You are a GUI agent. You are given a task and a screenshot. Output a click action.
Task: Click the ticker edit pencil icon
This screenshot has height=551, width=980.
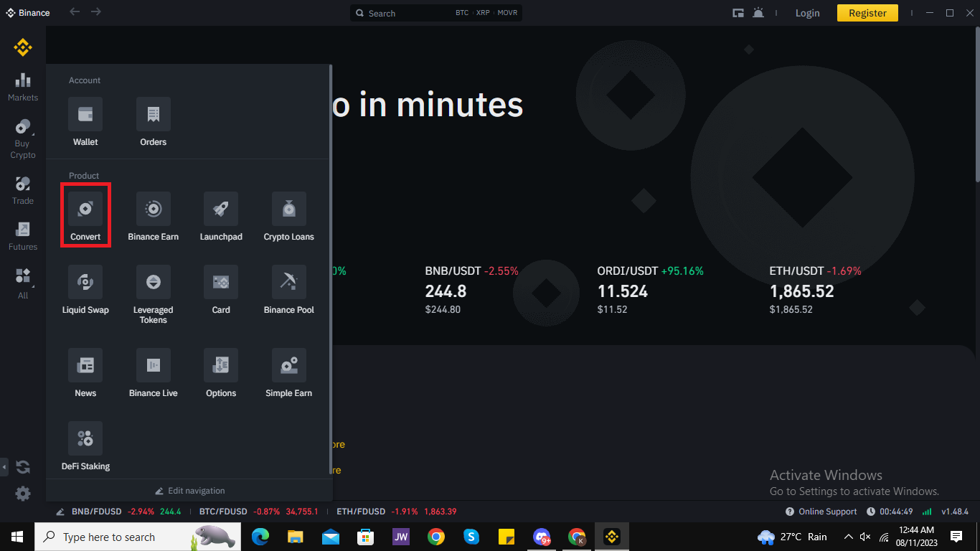[x=61, y=512]
